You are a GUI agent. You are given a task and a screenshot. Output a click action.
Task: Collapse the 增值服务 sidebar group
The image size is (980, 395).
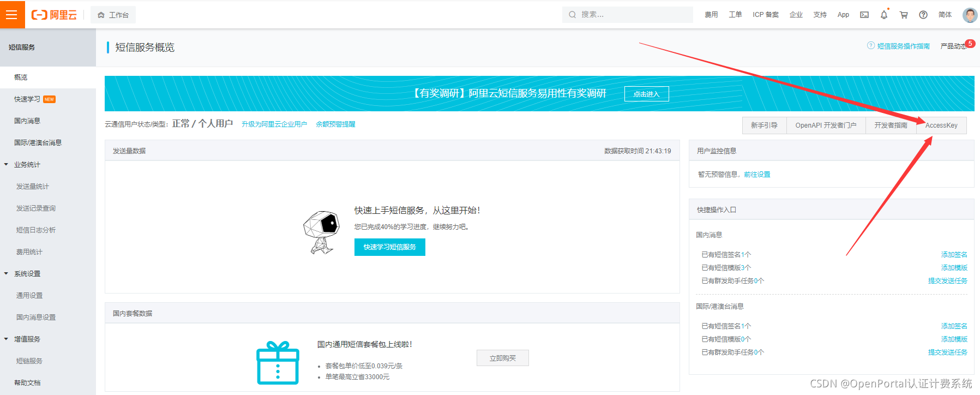click(x=6, y=339)
